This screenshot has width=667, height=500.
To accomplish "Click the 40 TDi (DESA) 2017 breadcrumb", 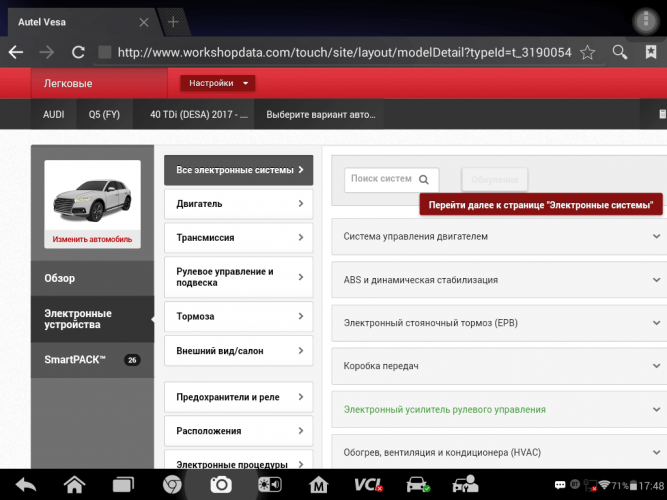I will 194,114.
